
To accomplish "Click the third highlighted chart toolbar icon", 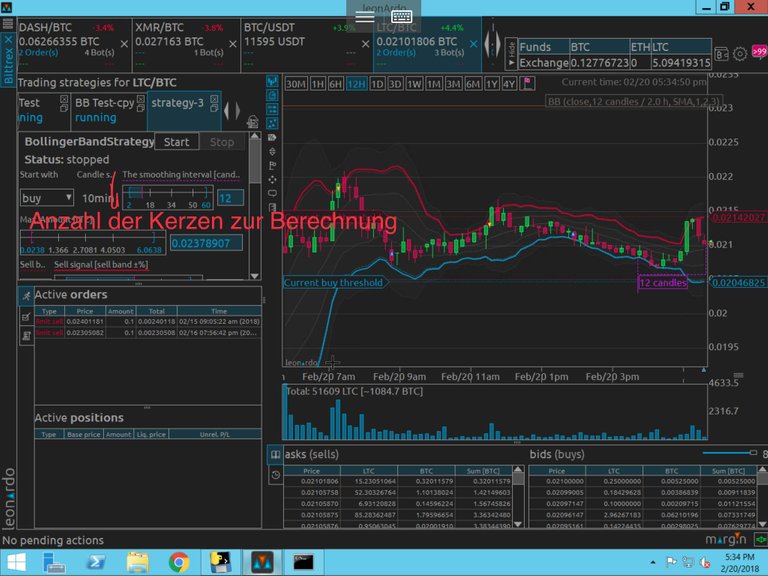I will tap(272, 109).
